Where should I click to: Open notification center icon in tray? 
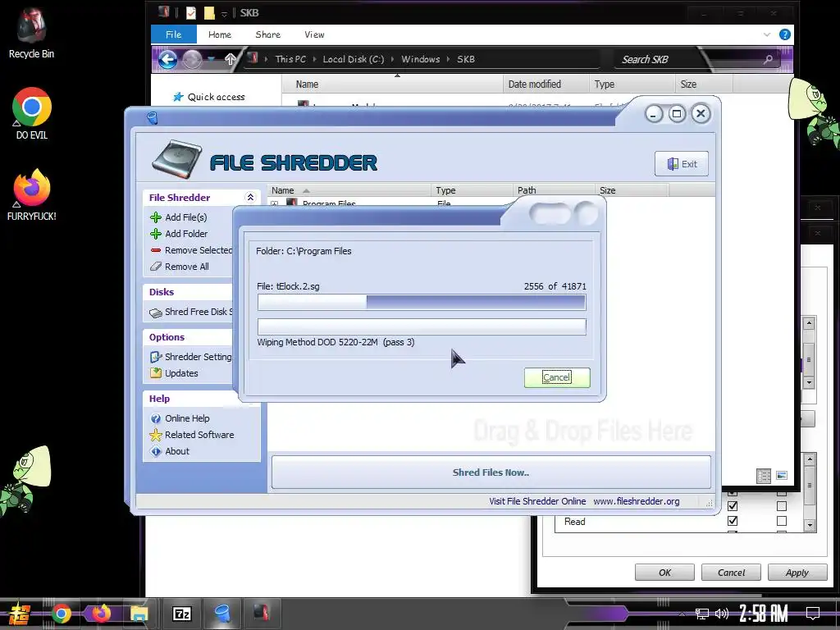[x=813, y=614]
